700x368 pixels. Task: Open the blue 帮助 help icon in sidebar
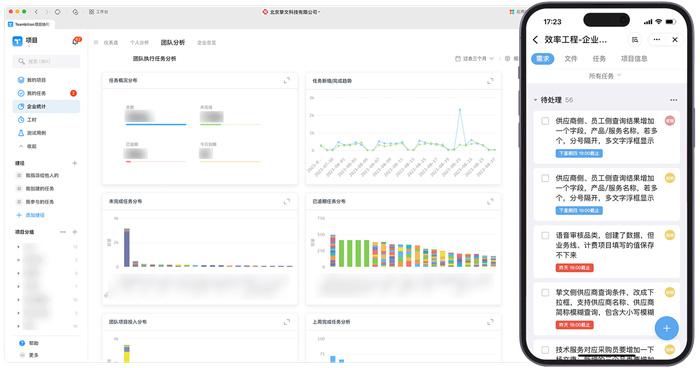coord(22,343)
